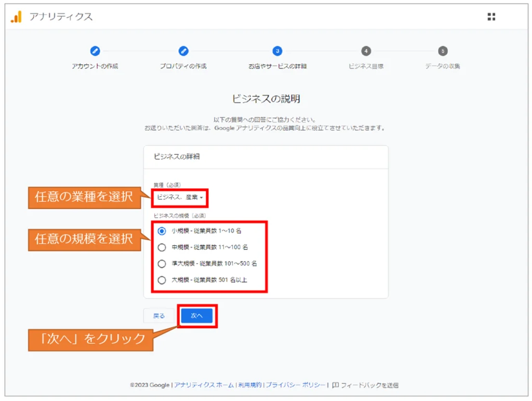Open the 利用規約 link
Screen dimensions: 532x401
[249, 385]
